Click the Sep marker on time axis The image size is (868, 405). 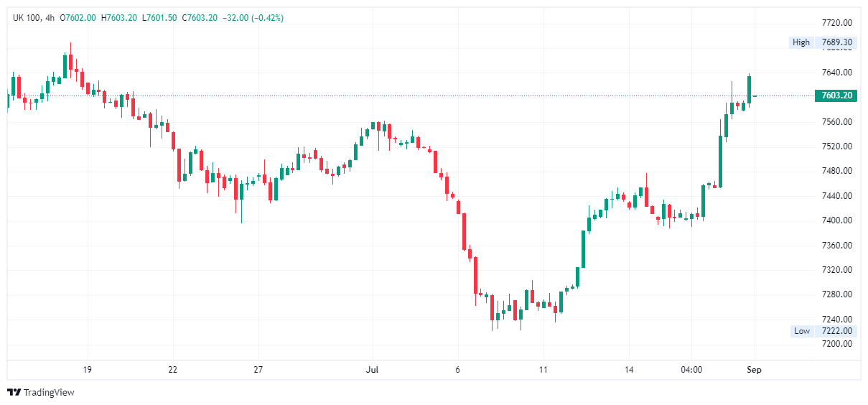pos(754,370)
